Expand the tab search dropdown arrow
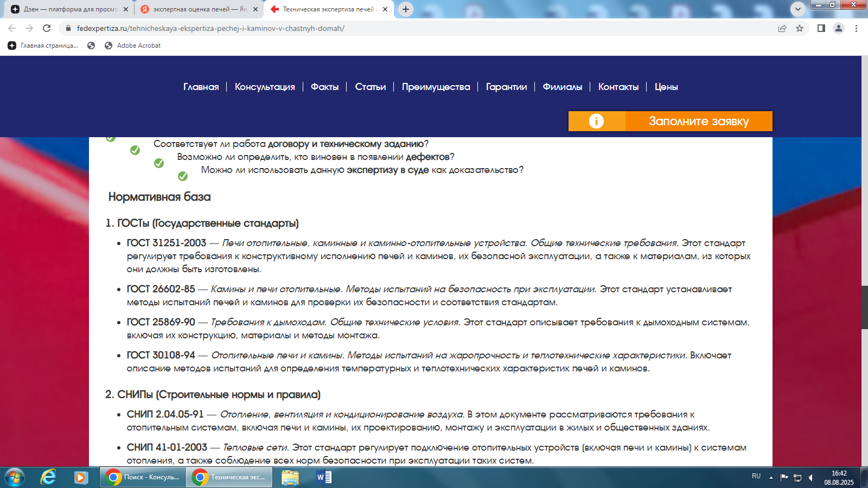This screenshot has width=868, height=488. click(797, 9)
